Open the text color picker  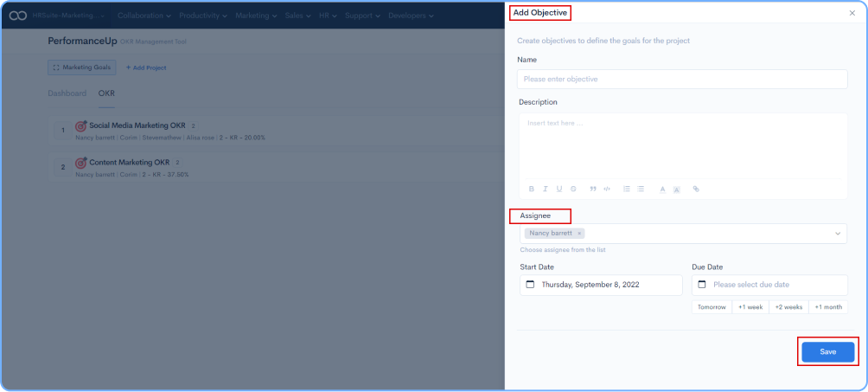pos(662,189)
